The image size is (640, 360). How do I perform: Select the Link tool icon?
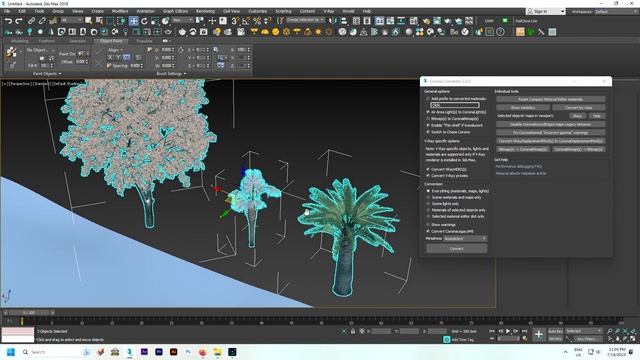pyautogui.click(x=31, y=20)
